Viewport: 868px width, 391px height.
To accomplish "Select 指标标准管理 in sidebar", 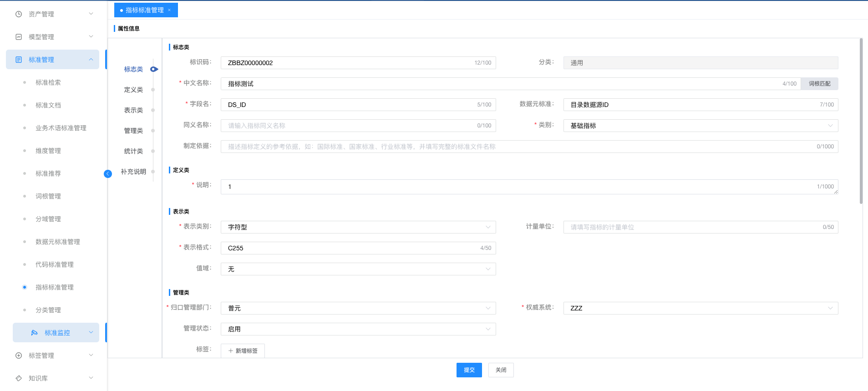I will click(x=55, y=287).
